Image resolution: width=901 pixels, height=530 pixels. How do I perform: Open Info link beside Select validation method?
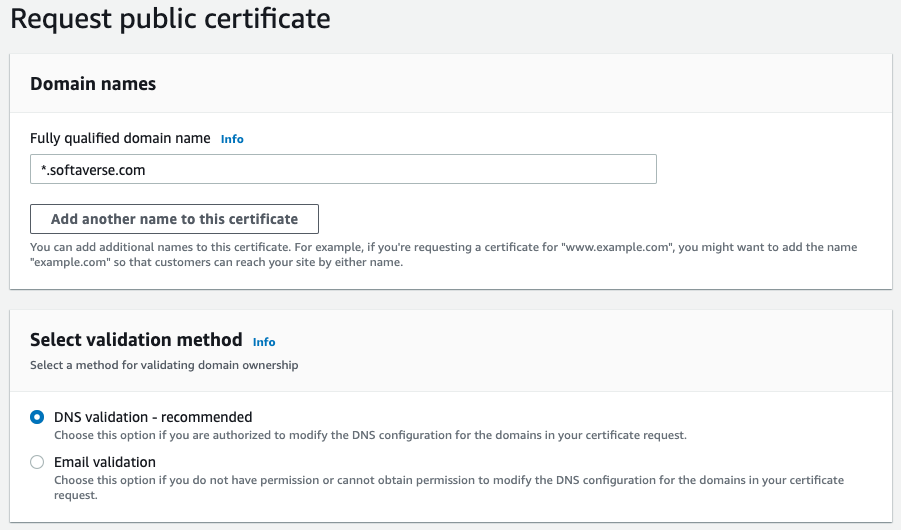[x=264, y=342]
